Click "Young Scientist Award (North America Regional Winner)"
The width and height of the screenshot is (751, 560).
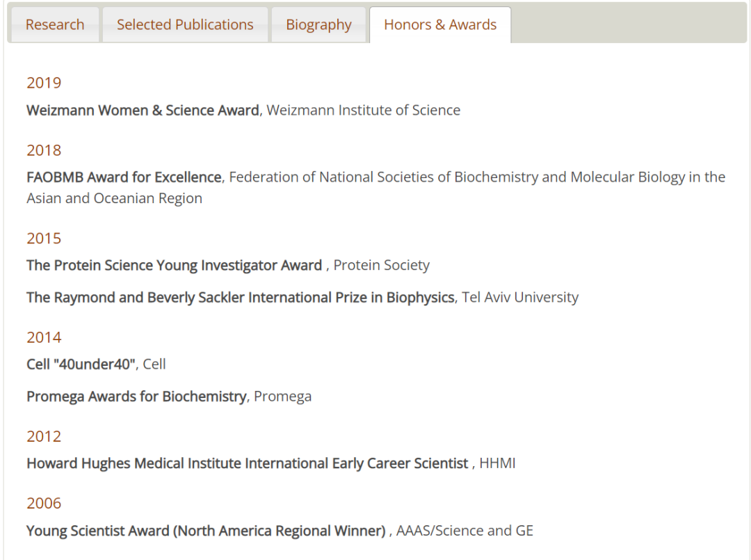(x=206, y=531)
